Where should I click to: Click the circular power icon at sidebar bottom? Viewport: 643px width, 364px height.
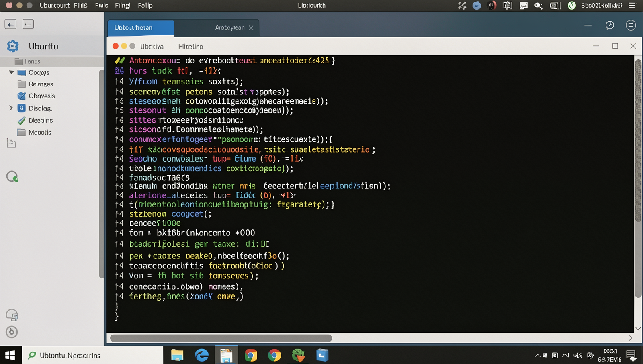click(12, 332)
